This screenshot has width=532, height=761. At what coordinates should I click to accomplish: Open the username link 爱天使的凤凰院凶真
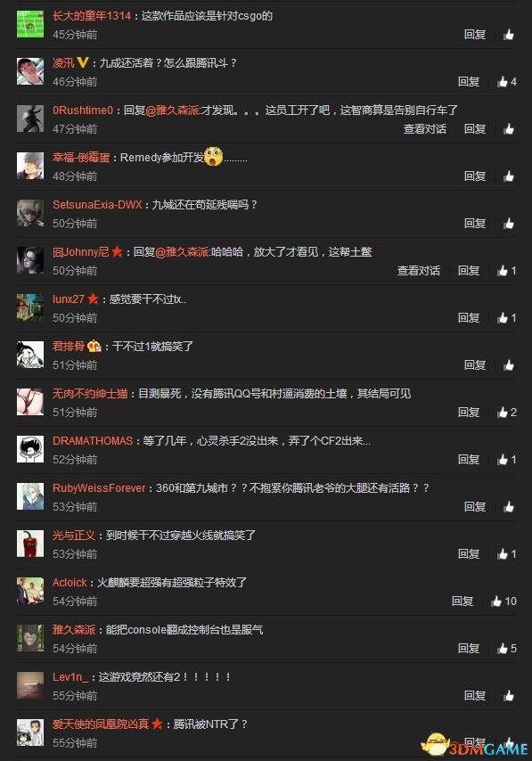101,724
